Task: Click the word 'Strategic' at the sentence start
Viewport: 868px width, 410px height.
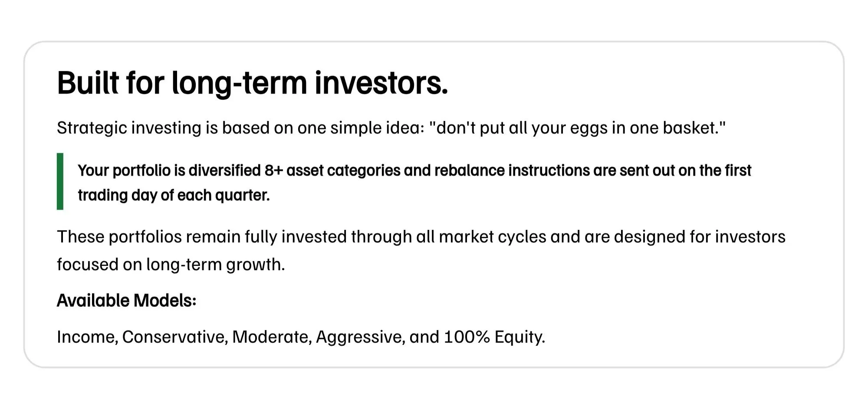Action: point(92,128)
